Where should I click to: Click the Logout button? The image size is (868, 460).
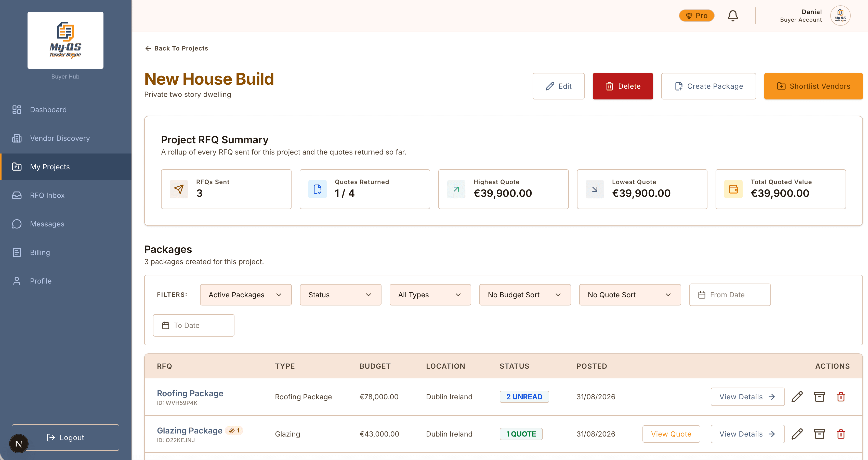pos(65,437)
